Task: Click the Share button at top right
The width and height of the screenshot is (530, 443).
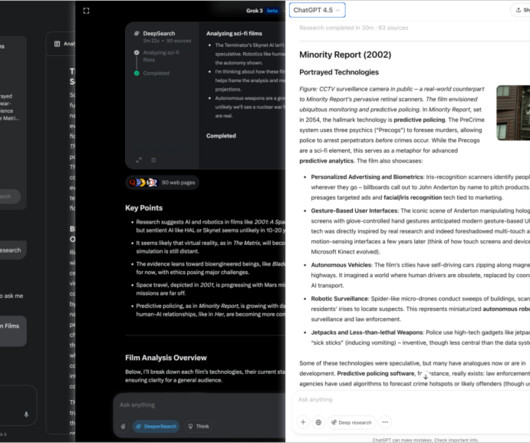Action: click(522, 10)
